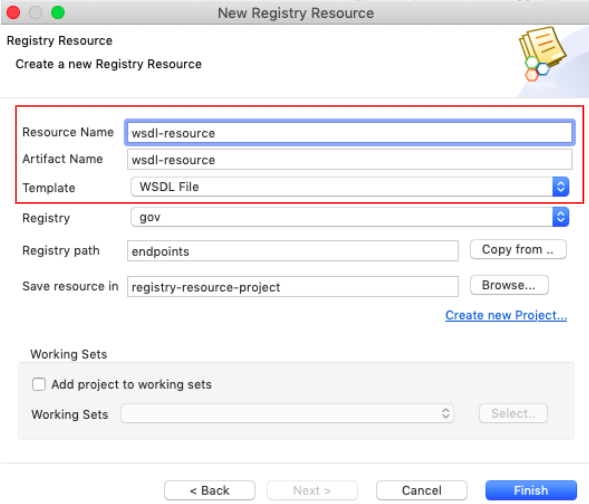Enable Add project to working sets checkbox
The height and width of the screenshot is (504, 589).
coord(39,384)
